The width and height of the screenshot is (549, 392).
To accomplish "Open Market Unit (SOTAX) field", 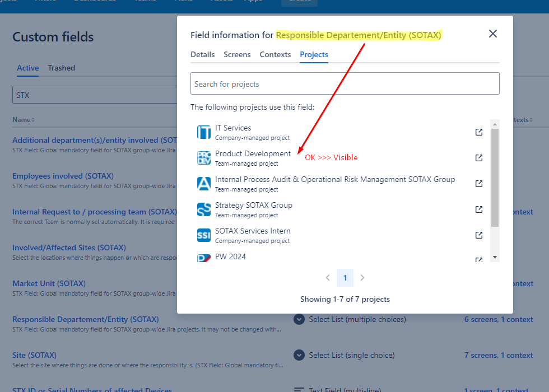I will point(49,283).
